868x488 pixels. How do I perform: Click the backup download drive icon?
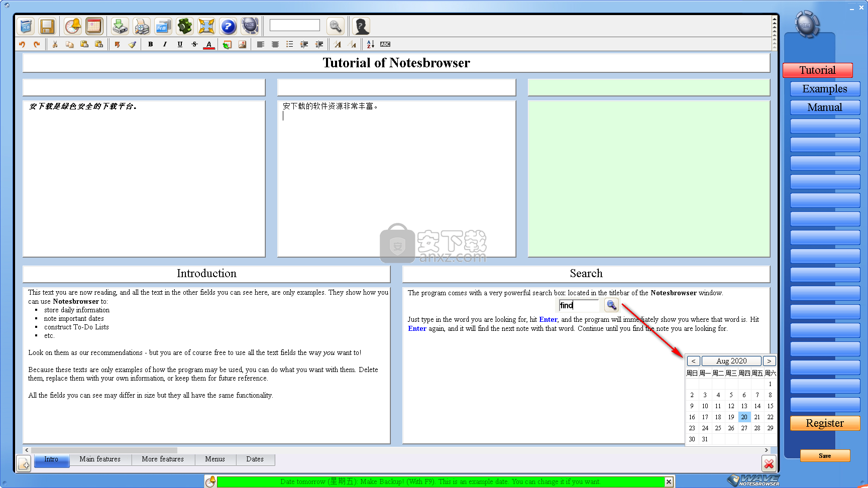[120, 26]
